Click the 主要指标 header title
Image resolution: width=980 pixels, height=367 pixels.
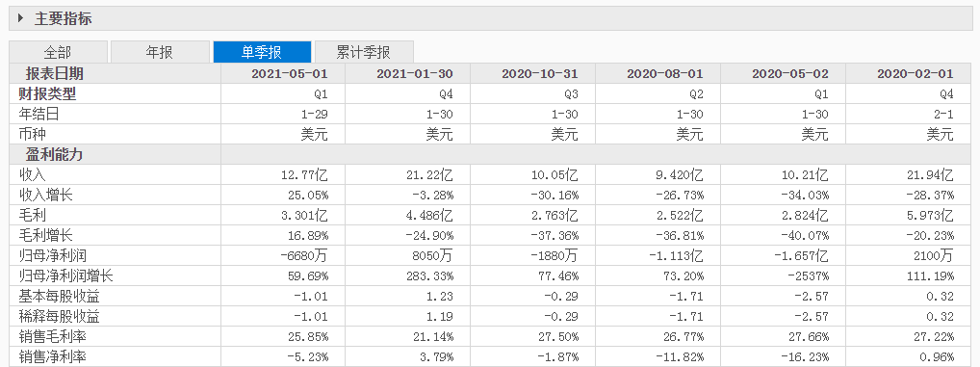(64, 18)
